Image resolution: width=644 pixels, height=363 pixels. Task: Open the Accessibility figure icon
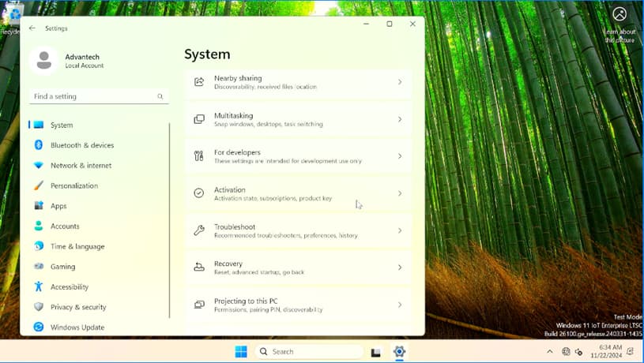pyautogui.click(x=39, y=286)
